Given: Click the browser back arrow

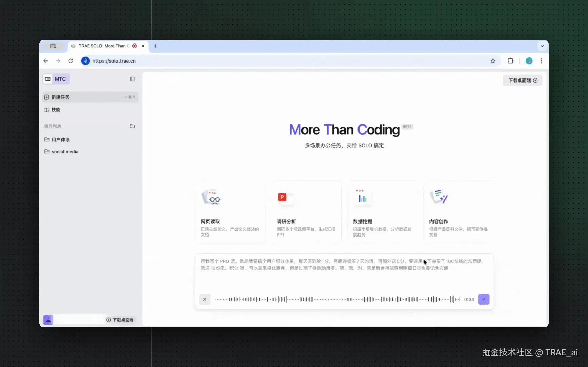Looking at the screenshot, I should (x=46, y=61).
